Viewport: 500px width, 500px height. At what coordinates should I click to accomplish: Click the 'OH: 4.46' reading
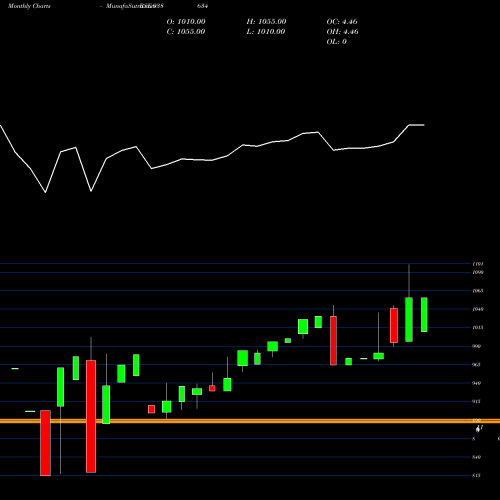tap(343, 31)
